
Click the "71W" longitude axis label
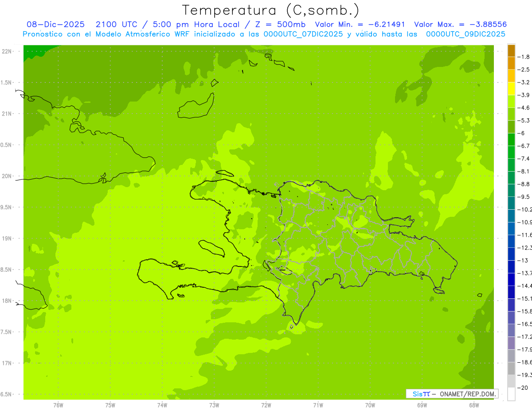[x=318, y=405]
